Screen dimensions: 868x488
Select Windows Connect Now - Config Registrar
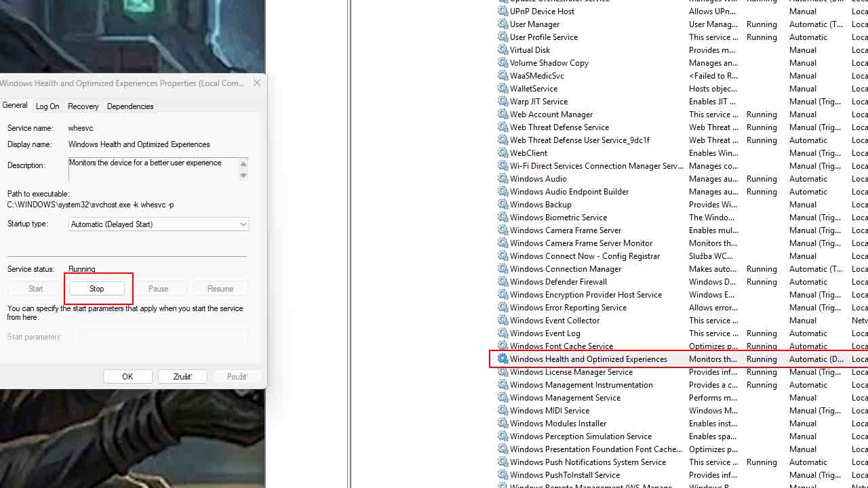[x=585, y=256]
